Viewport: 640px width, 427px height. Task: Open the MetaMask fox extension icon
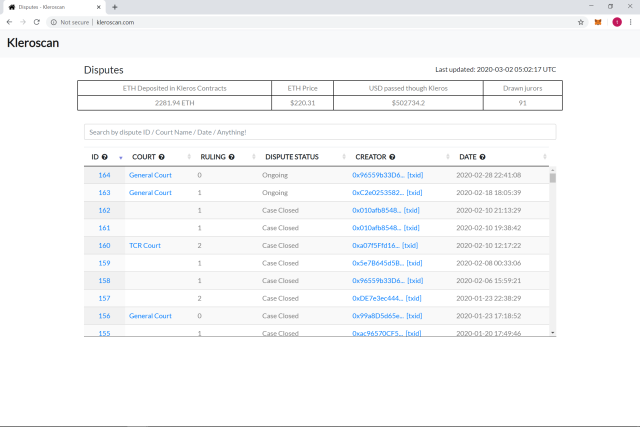click(598, 22)
